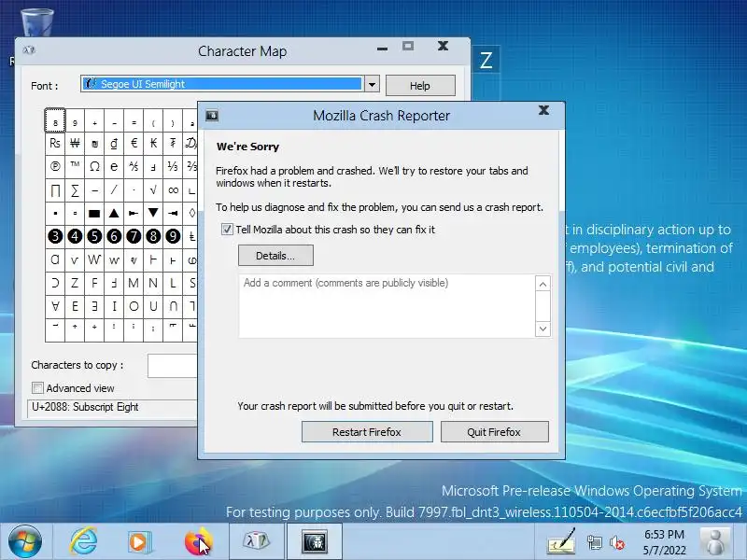Select the black rectangle cell
This screenshot has height=560, width=747.
(94, 214)
